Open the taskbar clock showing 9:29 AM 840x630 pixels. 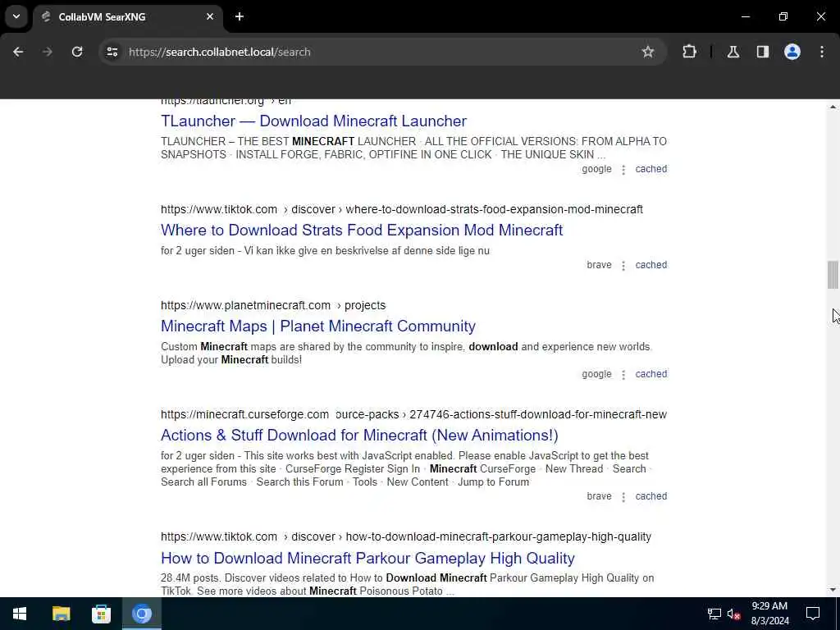click(769, 614)
